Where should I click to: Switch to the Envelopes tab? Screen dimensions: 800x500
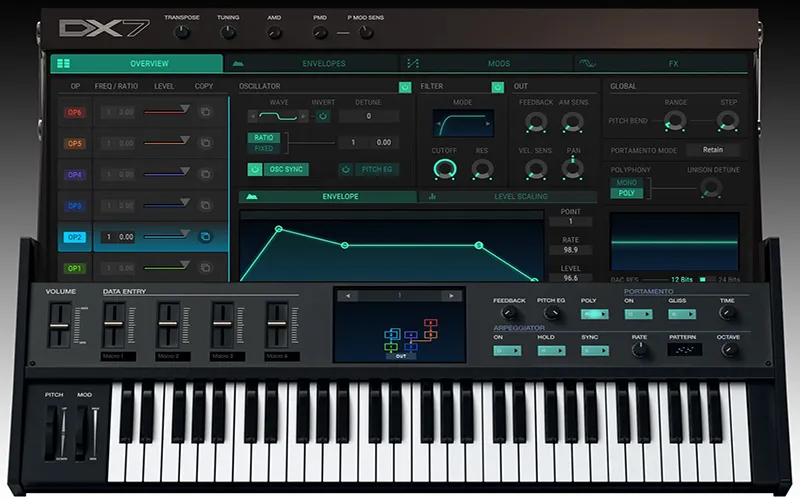coord(311,63)
